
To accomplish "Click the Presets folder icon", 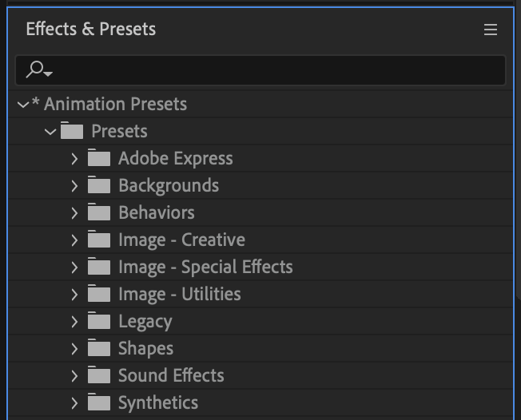I will [x=72, y=130].
